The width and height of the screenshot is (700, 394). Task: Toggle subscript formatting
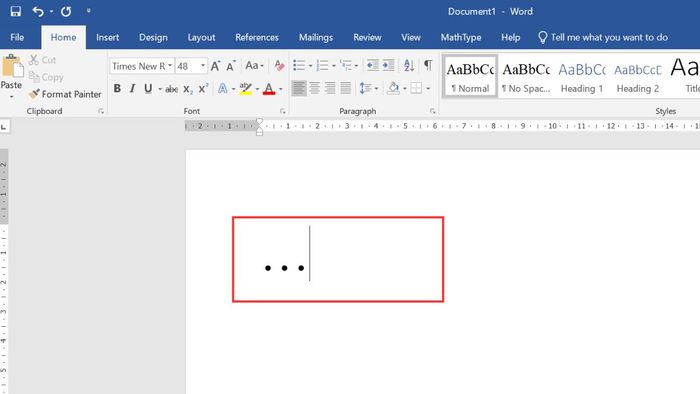coord(188,89)
